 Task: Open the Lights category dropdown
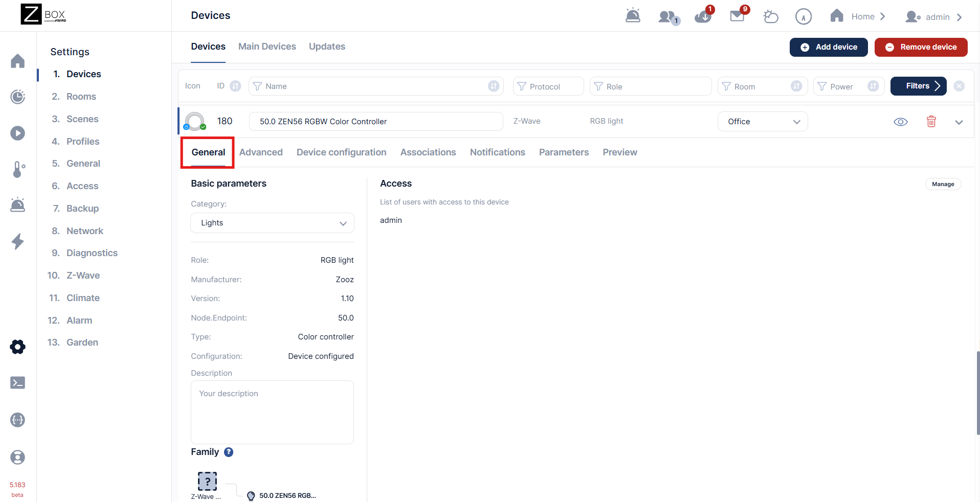point(272,223)
